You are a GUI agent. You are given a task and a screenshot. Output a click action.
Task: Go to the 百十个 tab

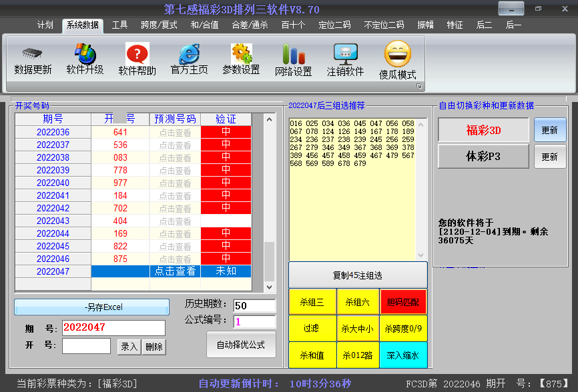pos(294,25)
